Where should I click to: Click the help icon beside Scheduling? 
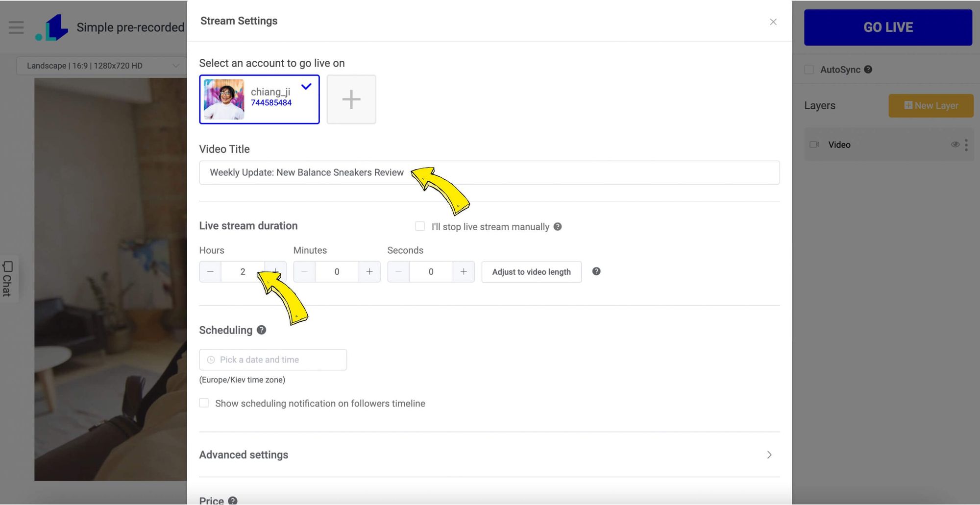pyautogui.click(x=261, y=330)
